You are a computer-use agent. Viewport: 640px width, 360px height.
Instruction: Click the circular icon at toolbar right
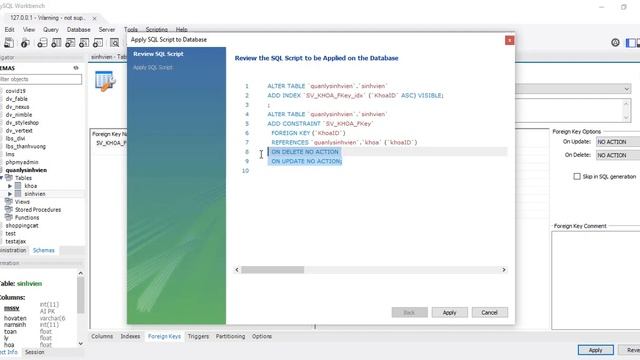click(615, 42)
